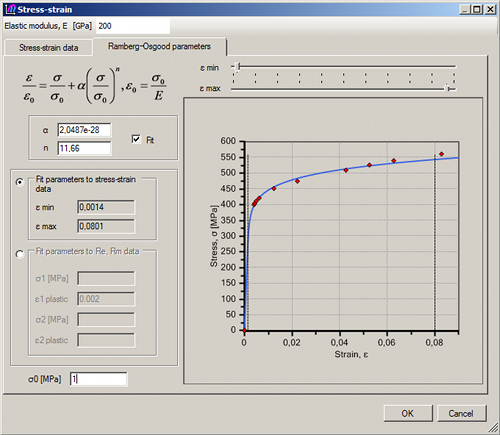Click the ε max slider handle
500x435 pixels.
(x=447, y=88)
